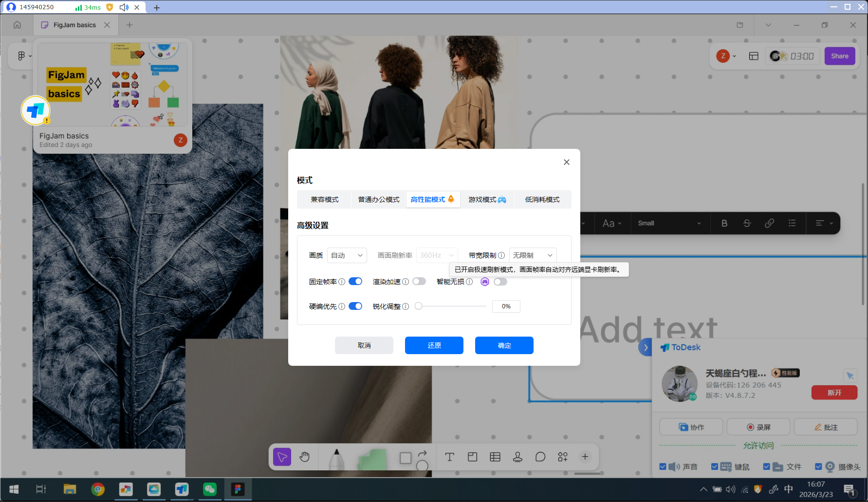Image resolution: width=868 pixels, height=502 pixels.
Task: Click the 确定 button
Action: pyautogui.click(x=504, y=345)
